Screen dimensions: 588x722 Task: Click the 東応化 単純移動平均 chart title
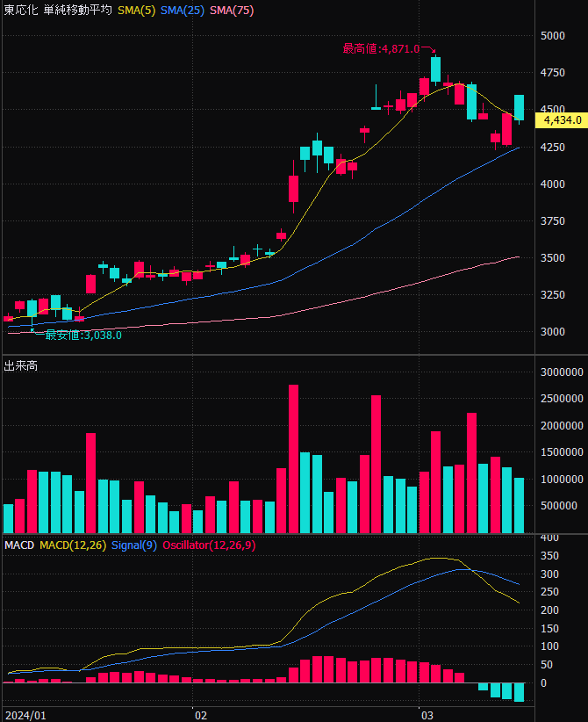tap(58, 11)
